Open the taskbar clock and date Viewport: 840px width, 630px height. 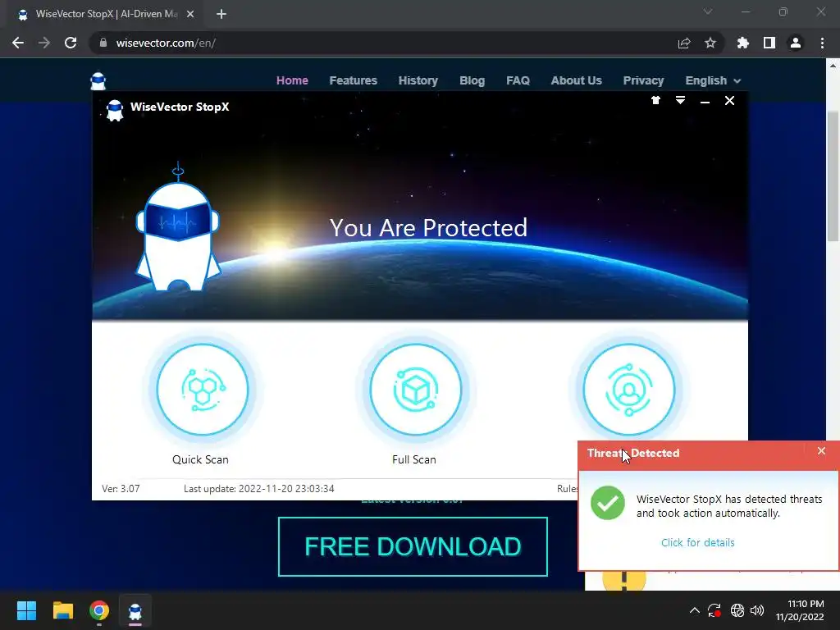(800, 610)
